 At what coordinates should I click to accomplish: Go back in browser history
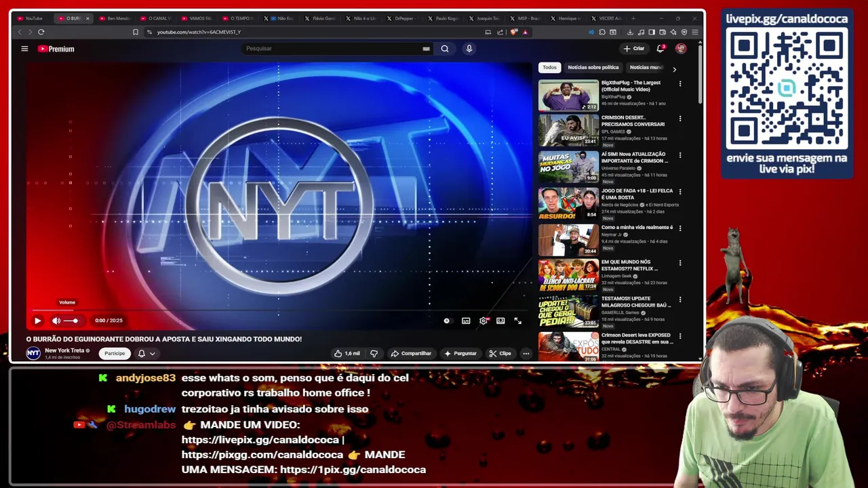click(x=19, y=32)
